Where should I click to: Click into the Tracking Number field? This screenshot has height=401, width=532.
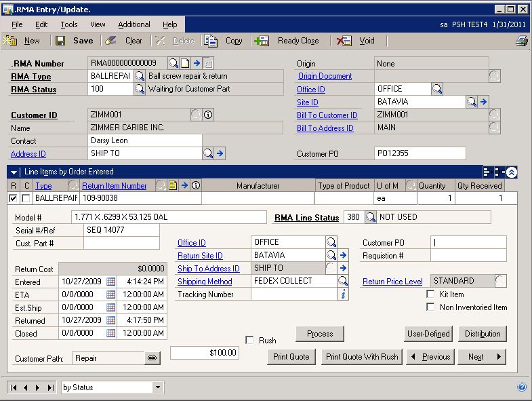tap(294, 294)
